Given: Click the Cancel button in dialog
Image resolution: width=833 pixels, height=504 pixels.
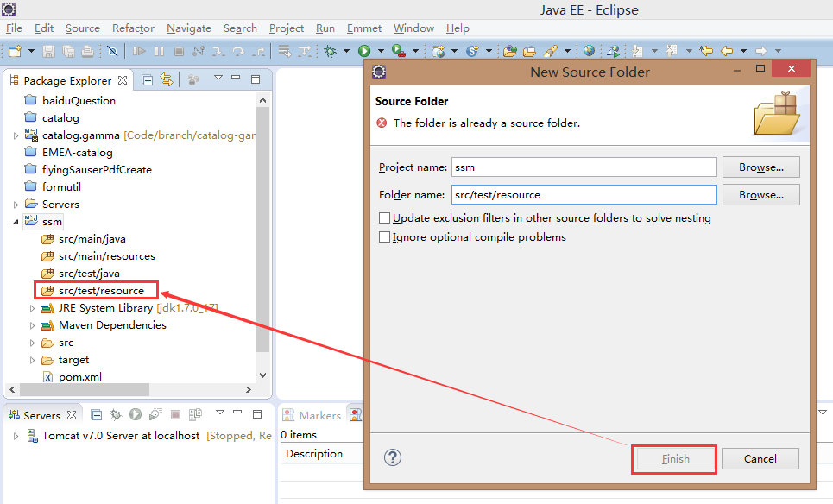Looking at the screenshot, I should [760, 458].
